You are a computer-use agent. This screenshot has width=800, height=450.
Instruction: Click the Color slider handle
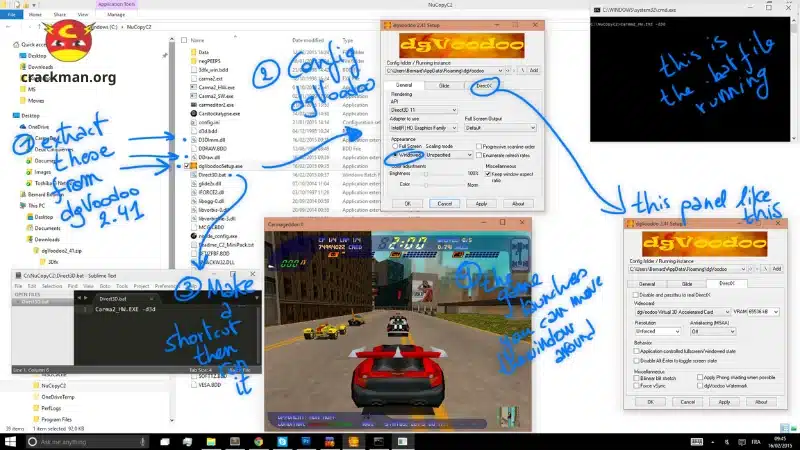(426, 185)
